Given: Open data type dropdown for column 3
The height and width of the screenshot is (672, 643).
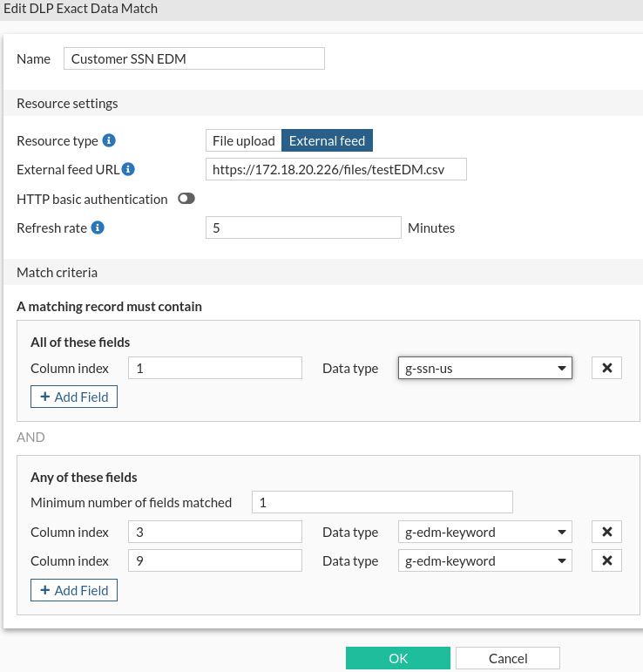Looking at the screenshot, I should [484, 532].
